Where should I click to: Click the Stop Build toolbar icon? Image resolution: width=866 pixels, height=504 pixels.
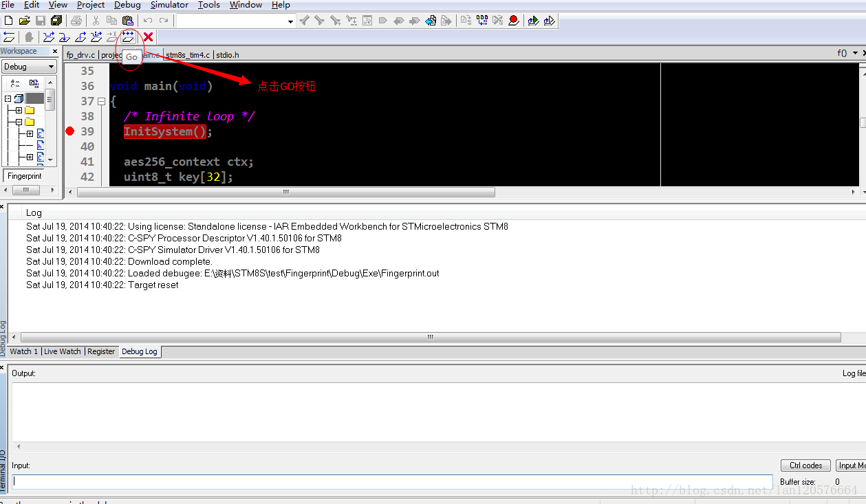(x=498, y=21)
